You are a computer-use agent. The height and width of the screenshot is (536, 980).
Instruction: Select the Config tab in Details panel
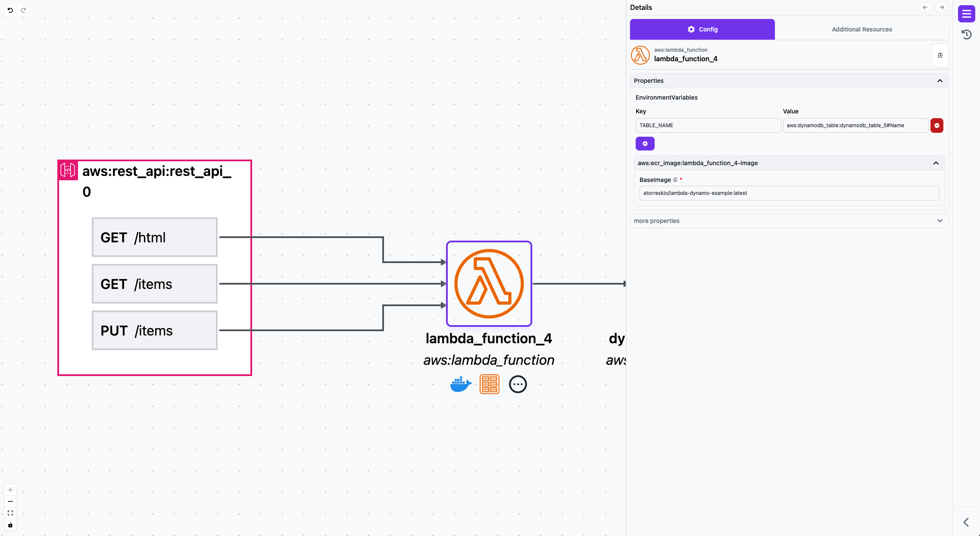point(702,29)
